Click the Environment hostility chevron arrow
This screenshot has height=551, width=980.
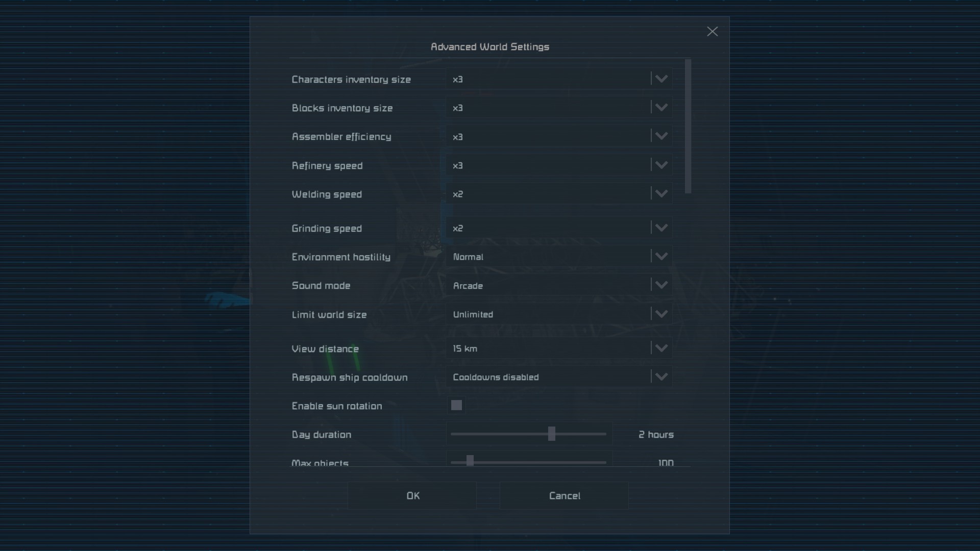(661, 257)
